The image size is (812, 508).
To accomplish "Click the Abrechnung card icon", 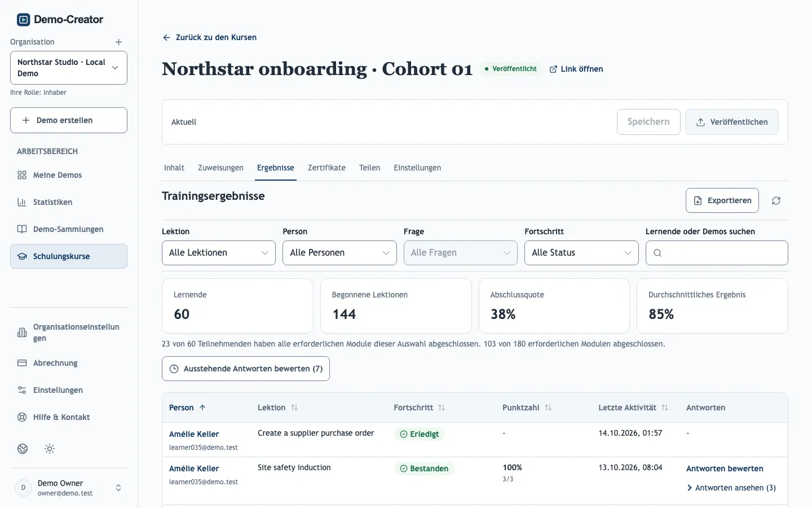I will pos(22,363).
